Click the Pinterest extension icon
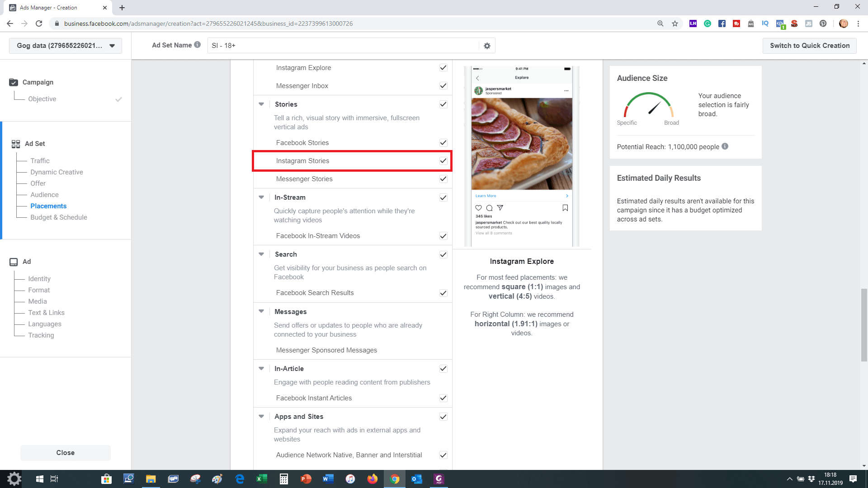The width and height of the screenshot is (868, 488). coord(823,23)
